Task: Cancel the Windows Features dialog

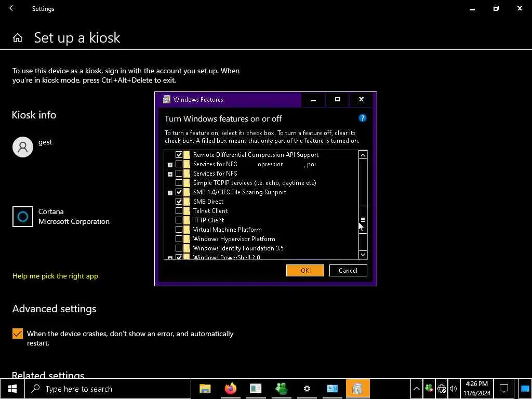Action: pyautogui.click(x=348, y=270)
